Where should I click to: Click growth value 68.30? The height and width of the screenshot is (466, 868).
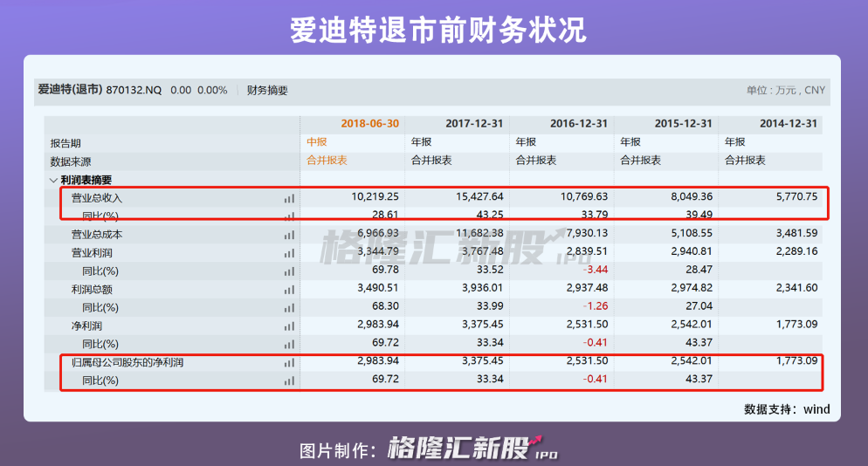tap(385, 306)
